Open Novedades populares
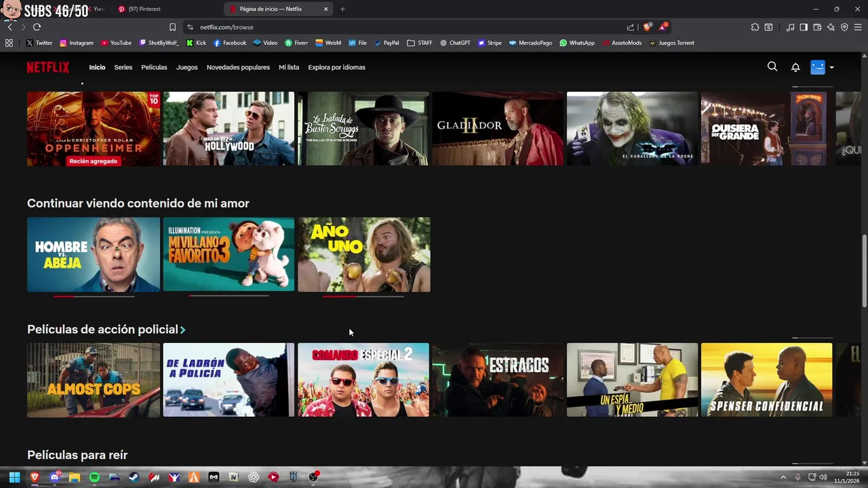868x488 pixels. [238, 67]
